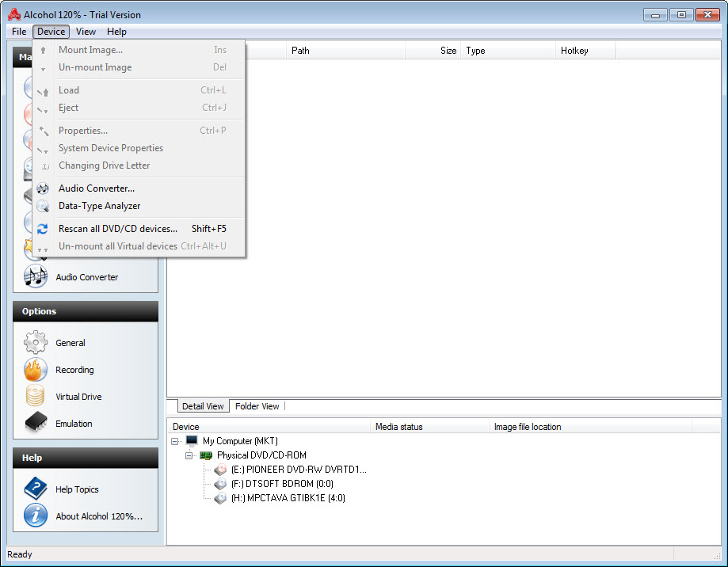Viewport: 728px width, 567px height.
Task: Open the Audio Converter sidebar link
Action: tap(87, 277)
